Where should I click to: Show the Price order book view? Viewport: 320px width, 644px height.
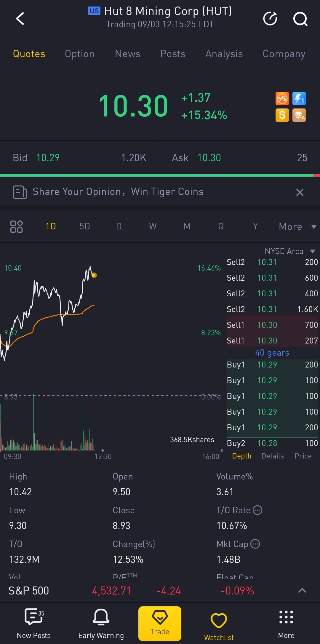[303, 456]
